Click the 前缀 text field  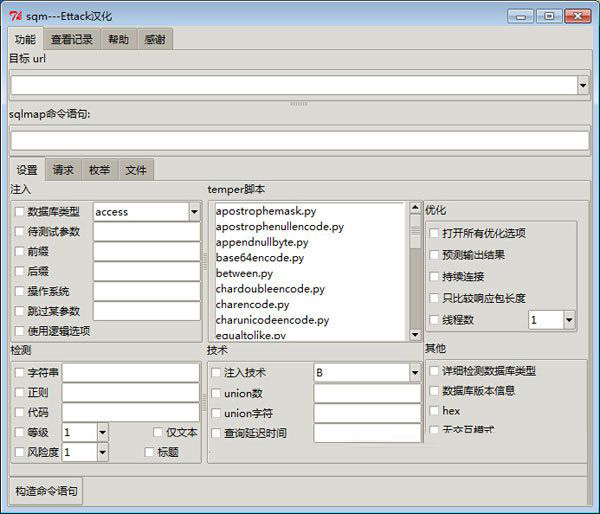(147, 251)
